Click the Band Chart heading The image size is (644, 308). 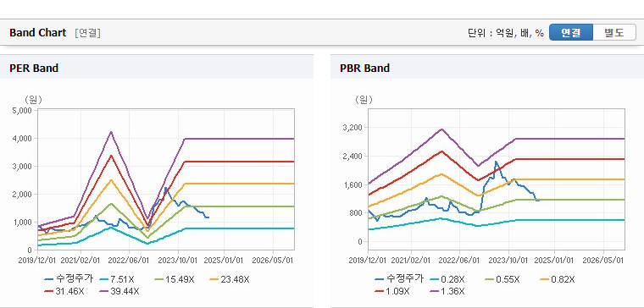38,33
